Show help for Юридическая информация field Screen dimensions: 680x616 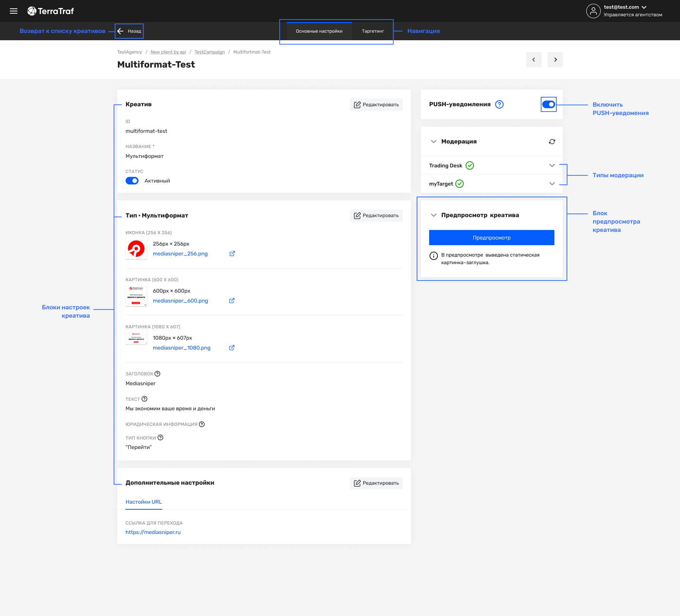point(202,424)
